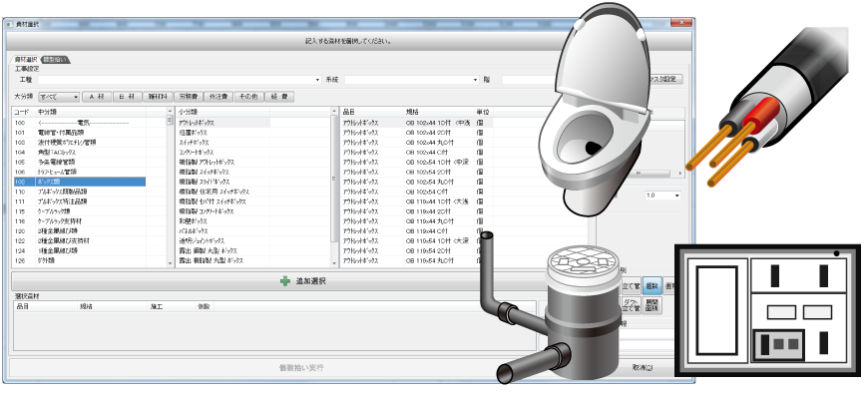The height and width of the screenshot is (393, 868).
Task: Click the window title bar app icon
Action: pos(8,25)
